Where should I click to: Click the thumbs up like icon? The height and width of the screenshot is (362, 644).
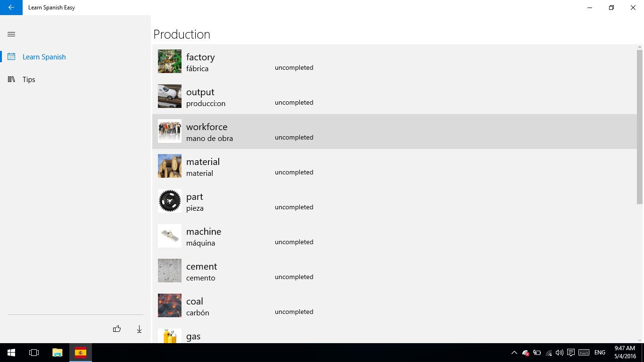(x=117, y=329)
